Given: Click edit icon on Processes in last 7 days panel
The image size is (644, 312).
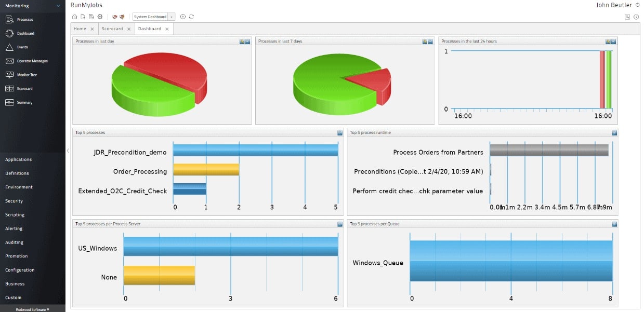Looking at the screenshot, I should tap(425, 42).
